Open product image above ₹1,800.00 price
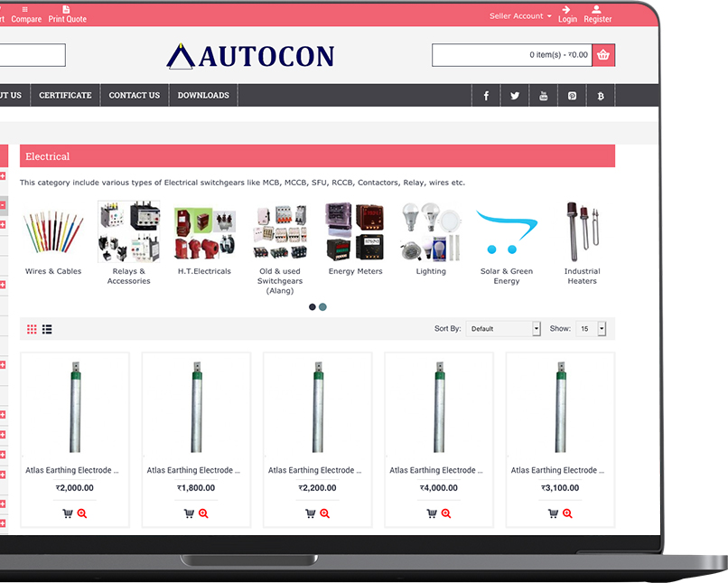 196,407
